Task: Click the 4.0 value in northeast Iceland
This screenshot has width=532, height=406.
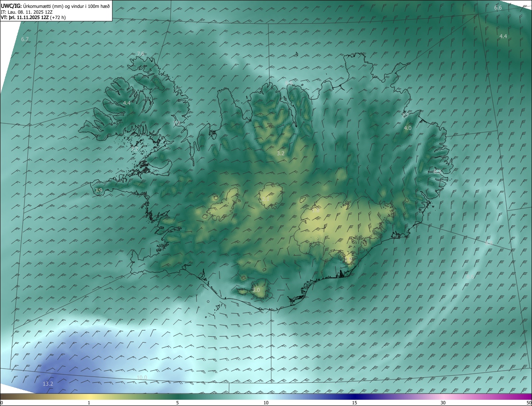Action: click(x=408, y=128)
